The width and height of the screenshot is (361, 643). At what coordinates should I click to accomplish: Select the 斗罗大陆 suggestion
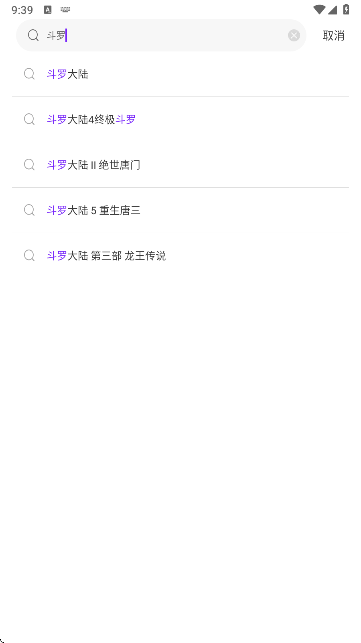click(x=180, y=74)
